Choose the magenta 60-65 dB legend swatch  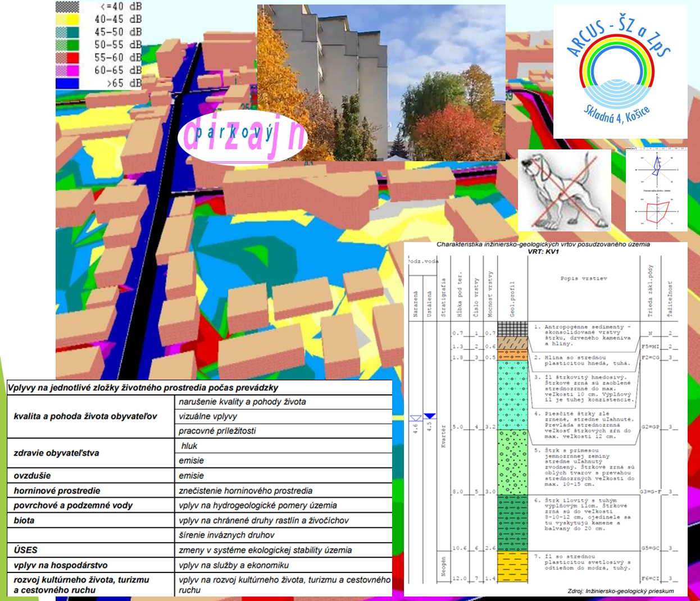click(67, 70)
